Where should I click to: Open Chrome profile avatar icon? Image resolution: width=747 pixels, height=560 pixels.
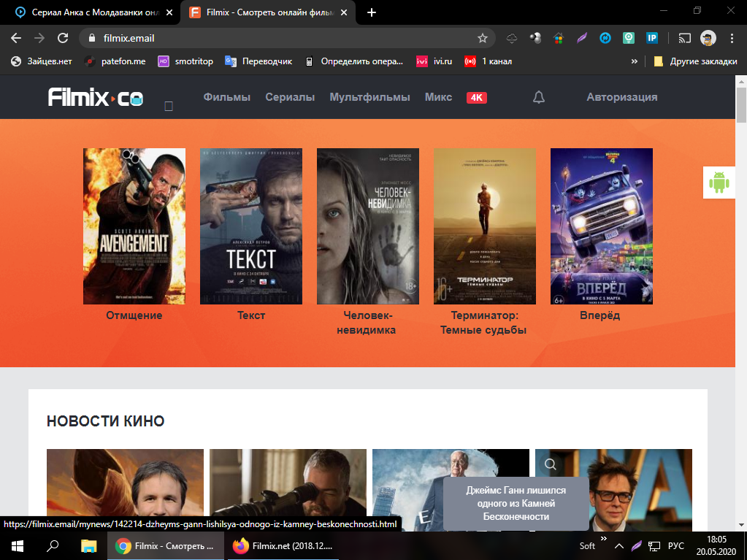tap(708, 38)
